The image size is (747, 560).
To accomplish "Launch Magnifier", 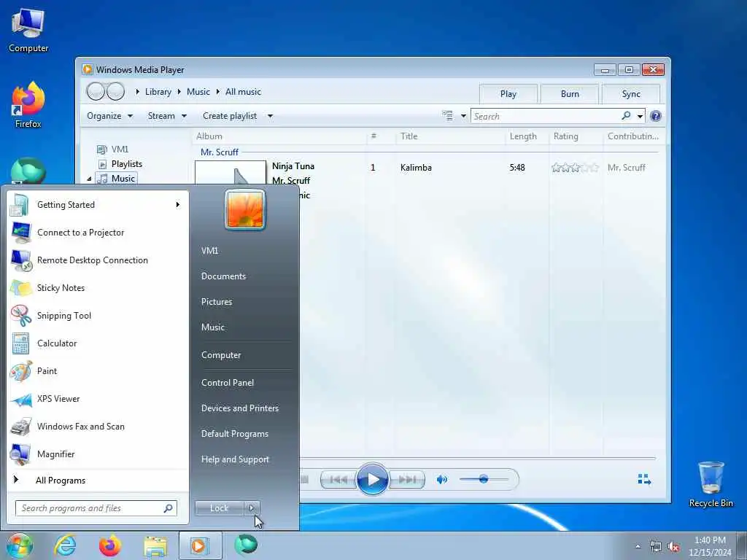I will click(x=97, y=454).
